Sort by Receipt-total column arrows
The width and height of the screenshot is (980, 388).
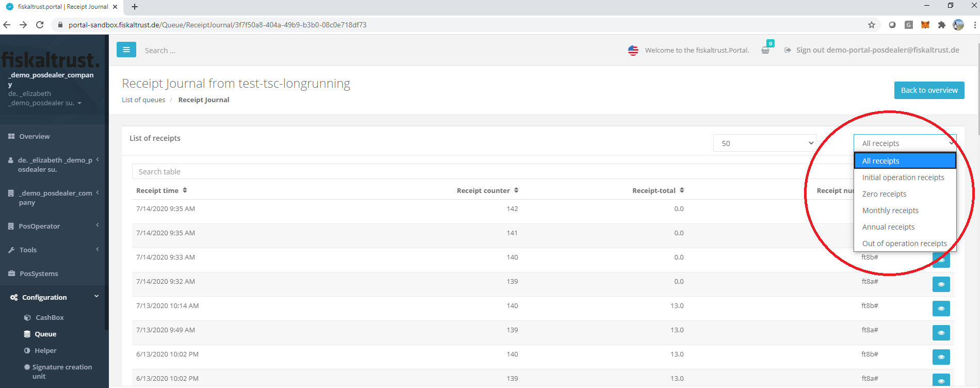[682, 190]
